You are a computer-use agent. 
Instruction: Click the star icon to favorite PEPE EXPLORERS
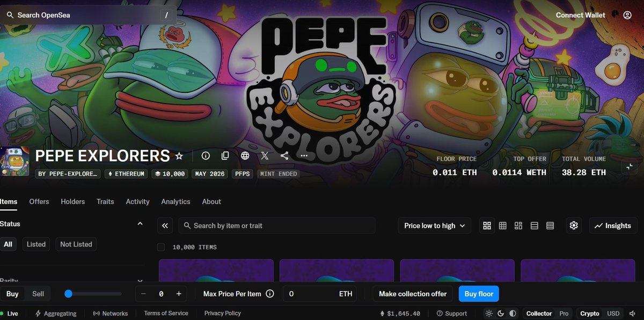point(179,156)
